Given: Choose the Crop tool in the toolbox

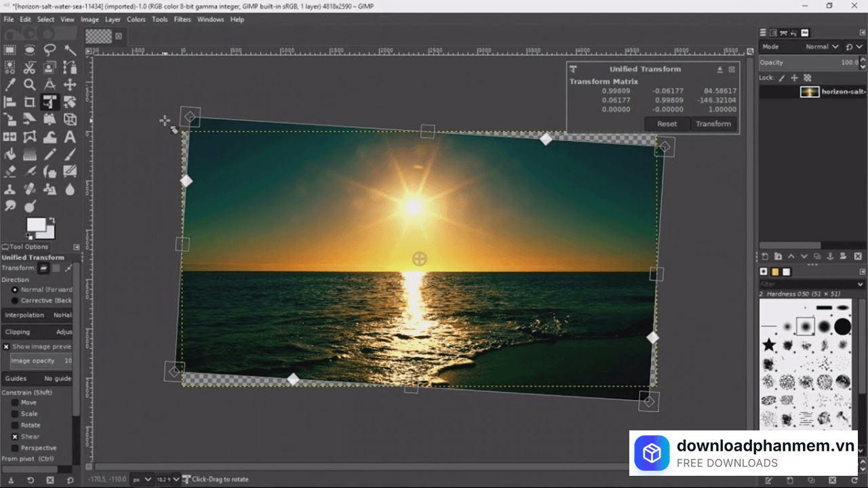Looking at the screenshot, I should tap(30, 102).
